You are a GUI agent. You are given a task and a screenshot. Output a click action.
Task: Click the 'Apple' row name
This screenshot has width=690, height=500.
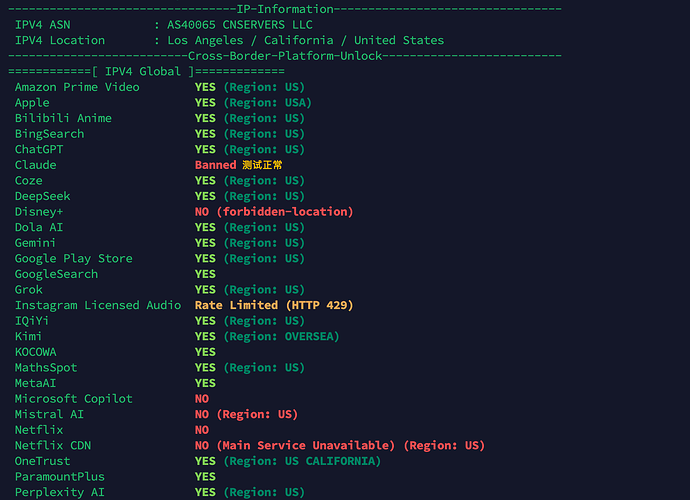32,103
